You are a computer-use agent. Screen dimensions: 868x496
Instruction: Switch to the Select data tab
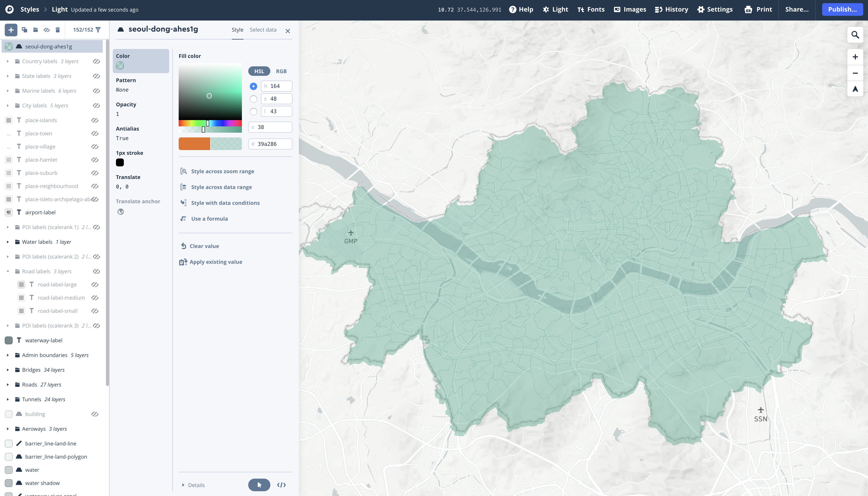263,30
